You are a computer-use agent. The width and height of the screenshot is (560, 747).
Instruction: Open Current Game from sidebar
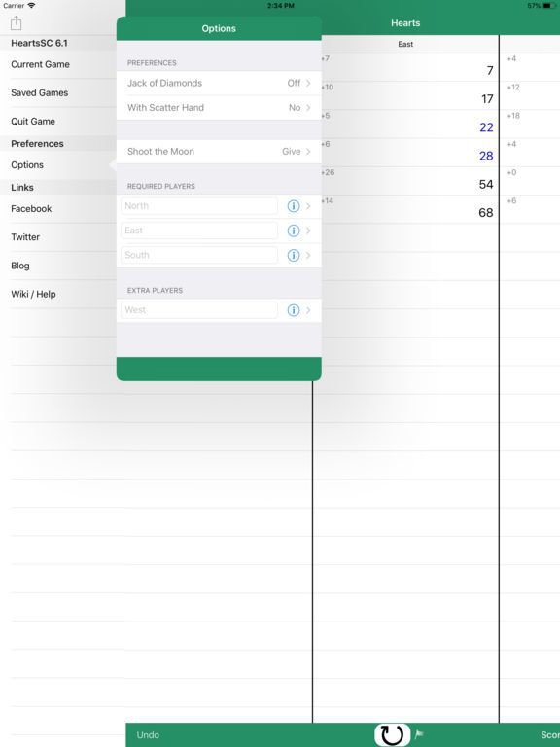(x=40, y=64)
